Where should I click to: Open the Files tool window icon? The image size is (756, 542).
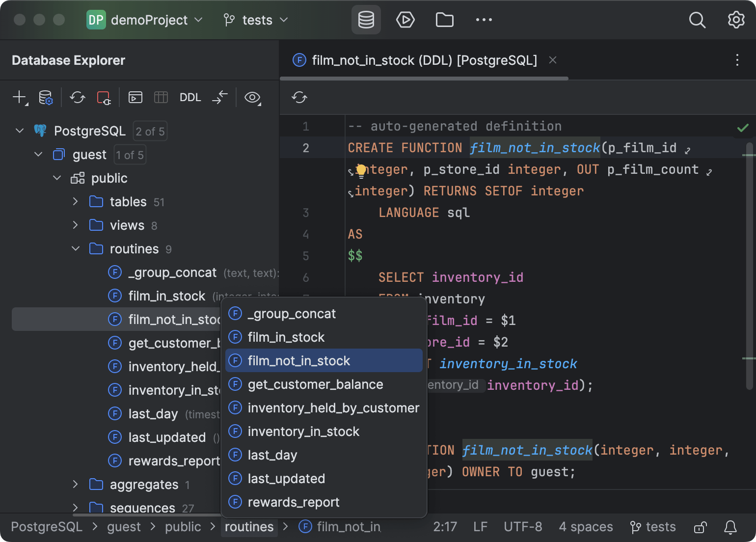coord(444,20)
